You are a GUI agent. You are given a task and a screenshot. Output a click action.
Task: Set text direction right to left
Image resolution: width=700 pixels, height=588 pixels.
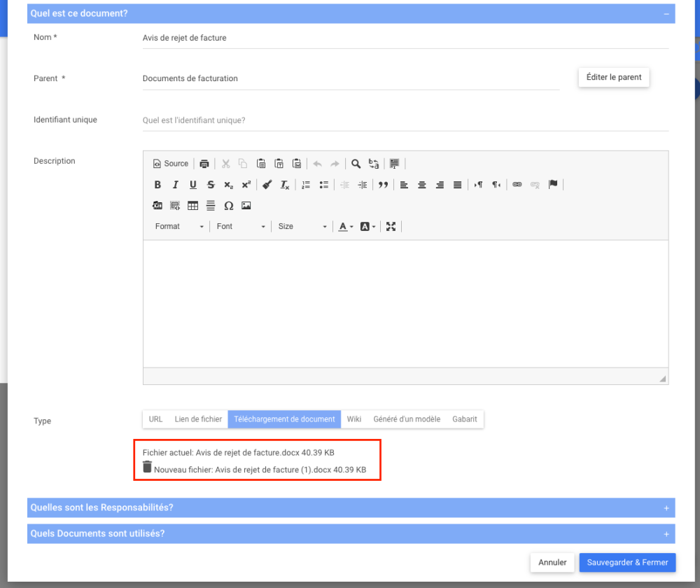coord(496,184)
